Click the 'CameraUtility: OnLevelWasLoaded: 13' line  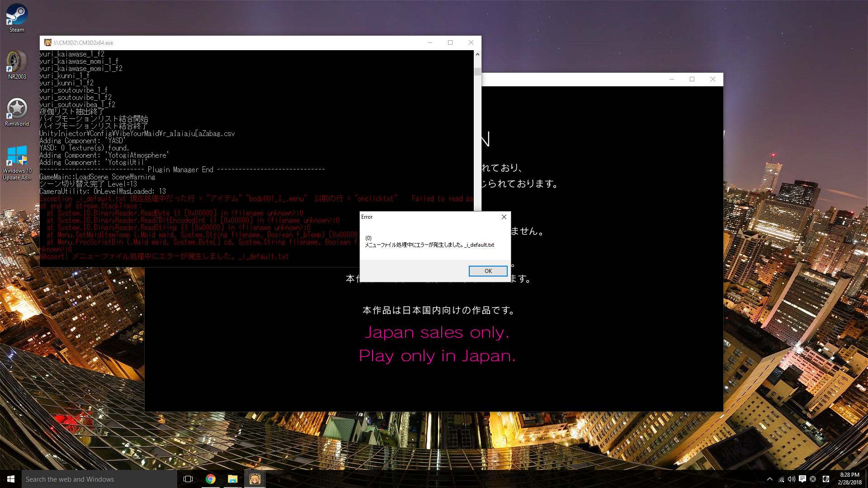pos(103,191)
